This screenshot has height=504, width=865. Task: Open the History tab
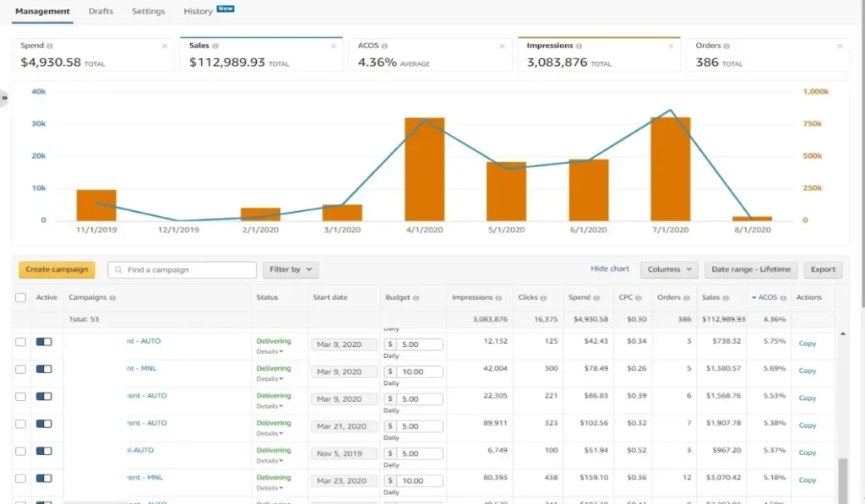[199, 12]
